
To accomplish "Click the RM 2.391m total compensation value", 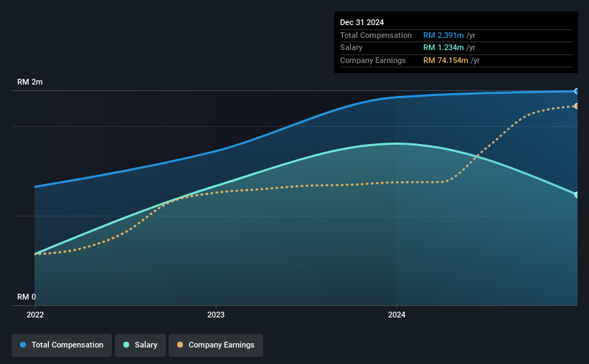I will tap(443, 35).
